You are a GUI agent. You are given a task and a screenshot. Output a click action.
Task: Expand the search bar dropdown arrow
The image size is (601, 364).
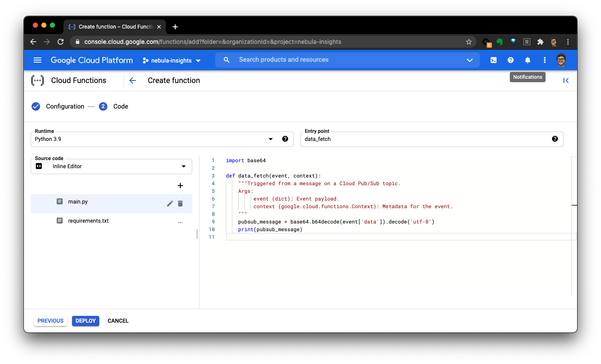click(470, 60)
